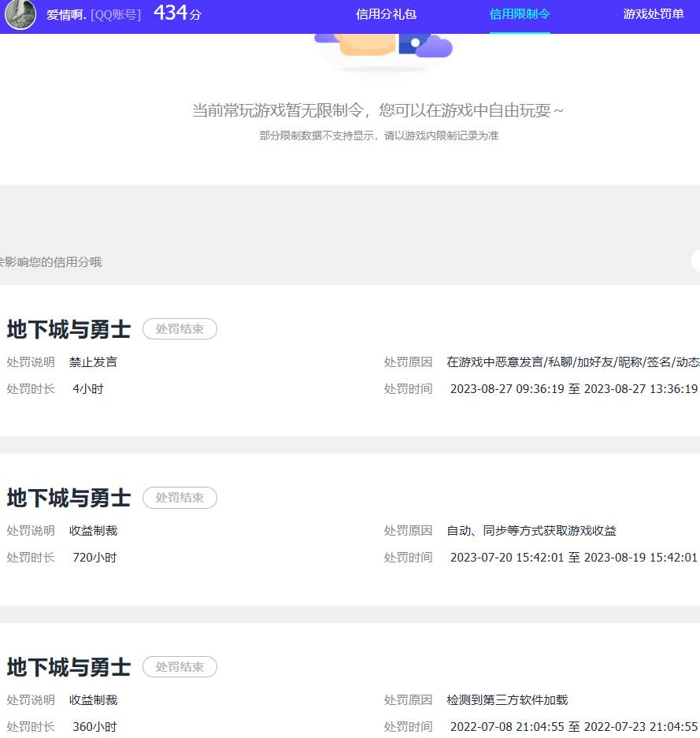This screenshot has width=700, height=738.
Task: Click the 处罚结束 badge on the 720小时 card
Action: [x=180, y=498]
